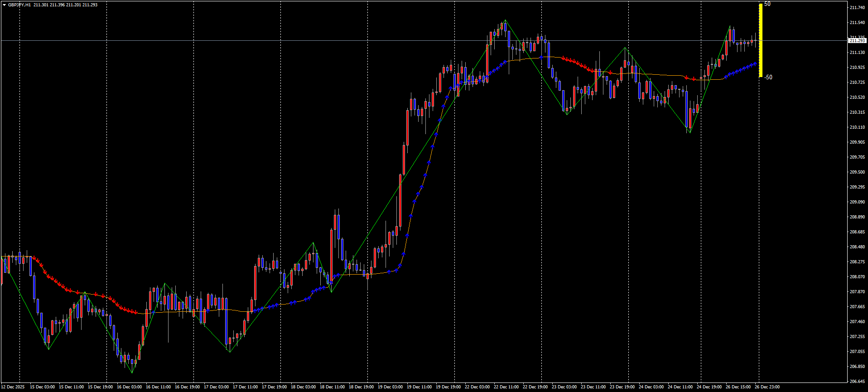This screenshot has height=392, width=868.
Task: Click the 26 Dec 23:00 time label
Action: (767, 387)
